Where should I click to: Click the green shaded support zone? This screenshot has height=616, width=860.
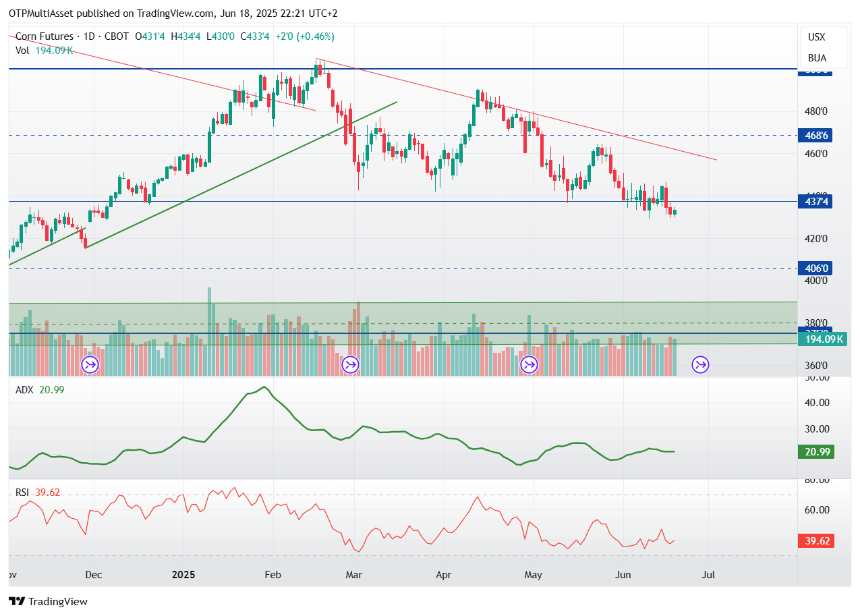(403, 323)
